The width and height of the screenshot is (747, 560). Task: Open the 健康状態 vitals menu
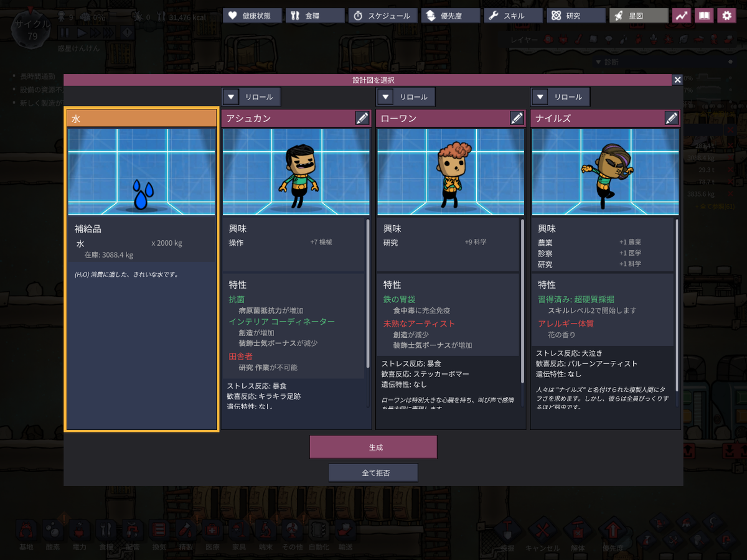click(x=252, y=16)
